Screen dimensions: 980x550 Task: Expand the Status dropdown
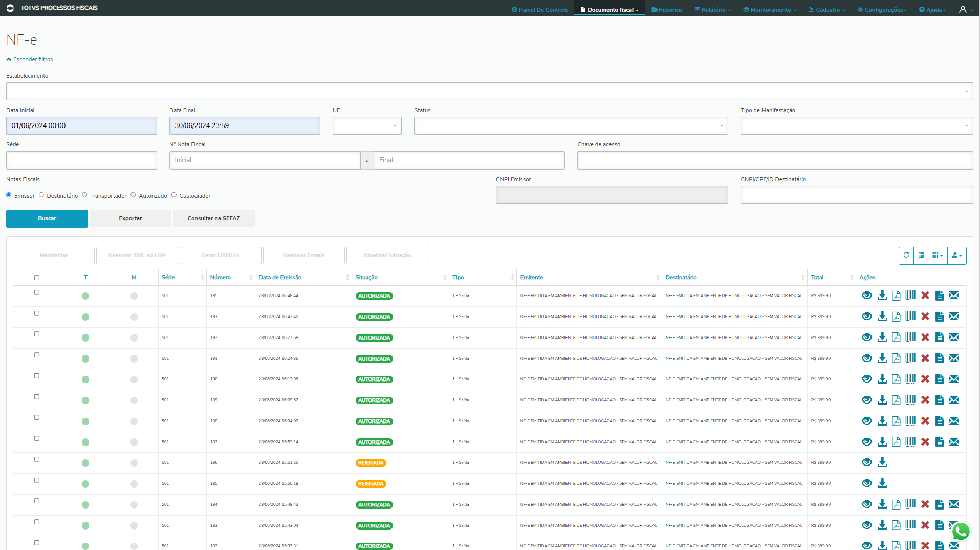pyautogui.click(x=570, y=126)
